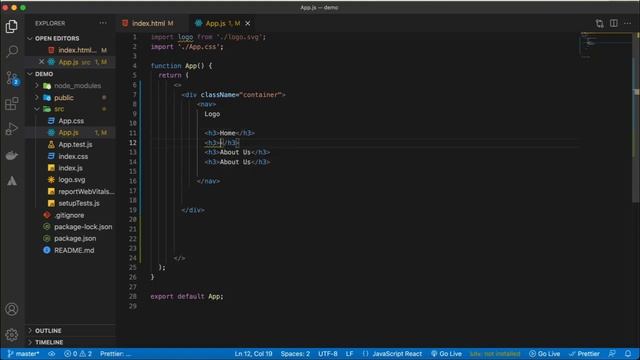Viewport: 640px width, 360px height.
Task: Click Prettier formatter status at right
Action: (x=584, y=354)
